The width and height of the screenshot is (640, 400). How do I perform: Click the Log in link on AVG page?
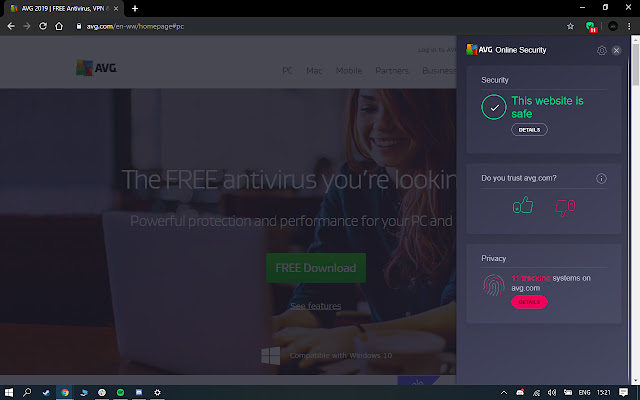point(437,50)
